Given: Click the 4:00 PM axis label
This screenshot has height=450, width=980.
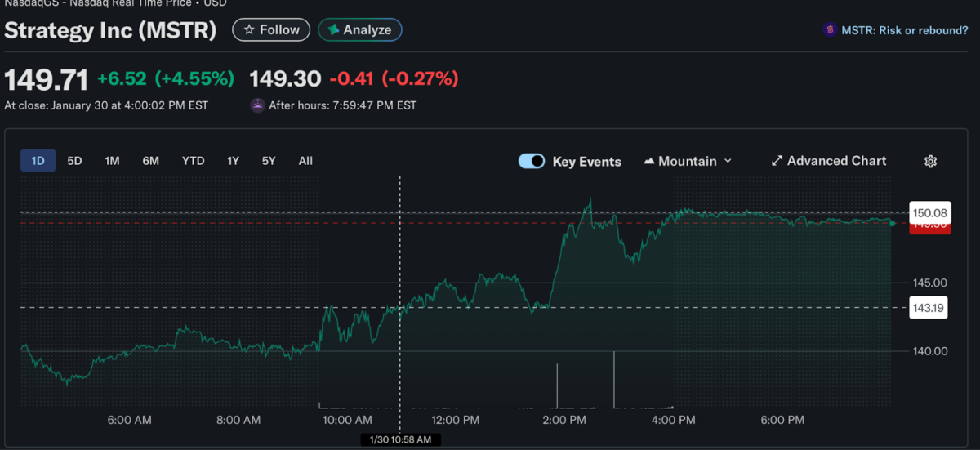Looking at the screenshot, I should click(x=675, y=420).
